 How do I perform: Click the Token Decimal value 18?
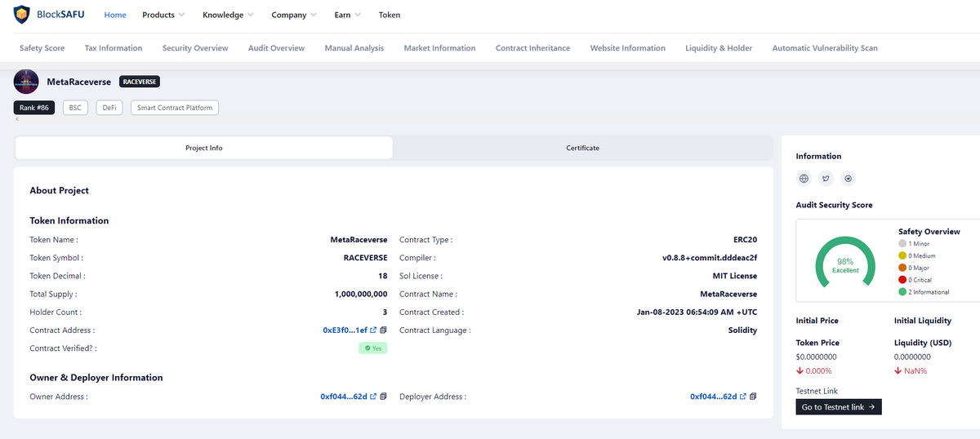pos(383,276)
